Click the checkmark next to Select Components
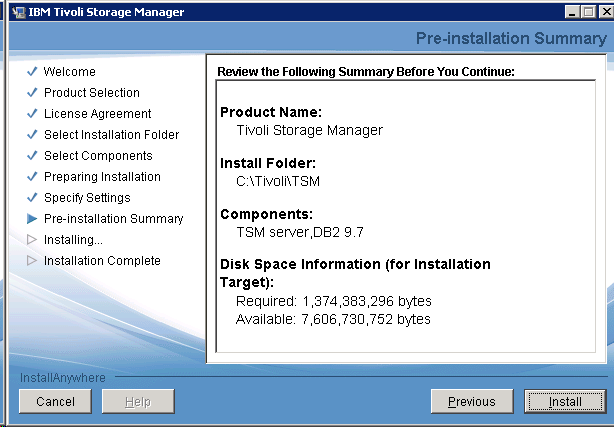Screen dimensions: 614x427 click(32, 156)
